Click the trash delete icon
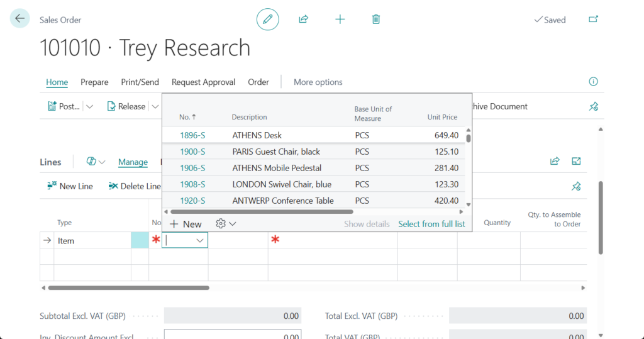The width and height of the screenshot is (644, 339). coord(376,19)
